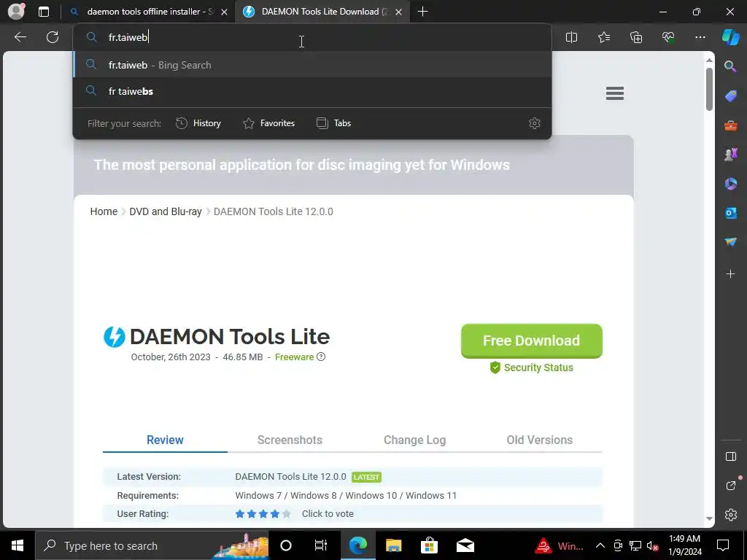Open the notification center icon

(723, 545)
